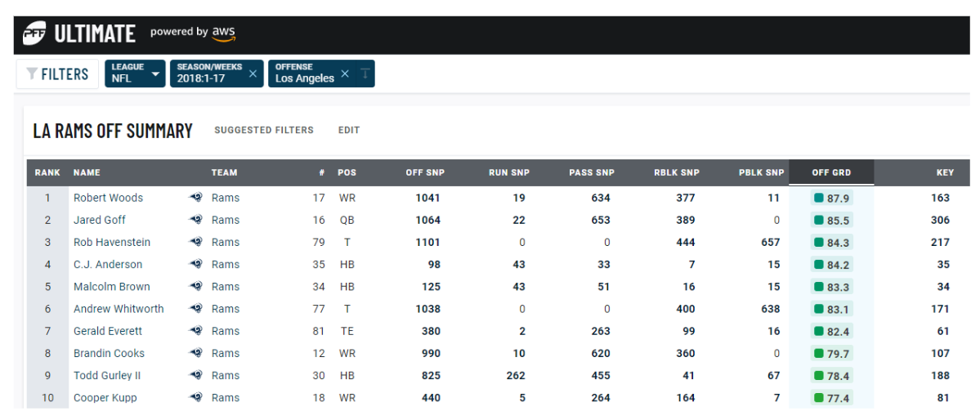Open Suggested Filters
Viewport: 980px width, 420px height.
pos(264,130)
